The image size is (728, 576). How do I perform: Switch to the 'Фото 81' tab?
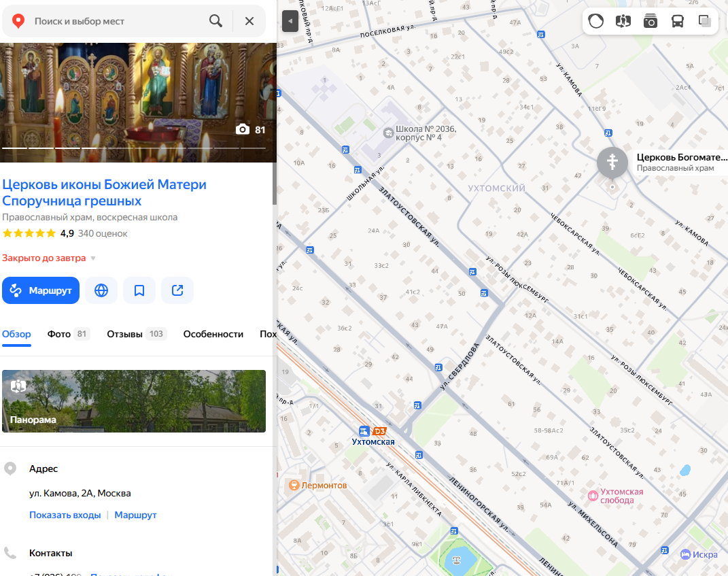(x=68, y=334)
